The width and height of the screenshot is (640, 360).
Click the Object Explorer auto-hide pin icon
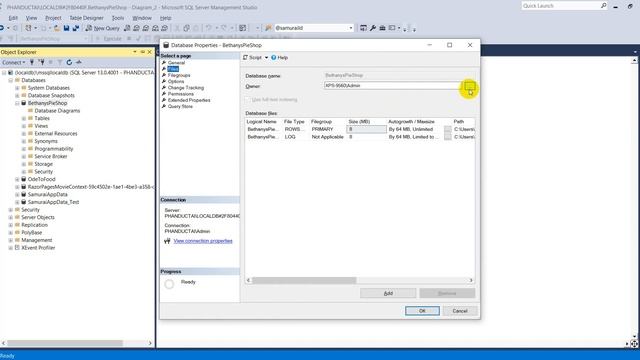(x=142, y=52)
